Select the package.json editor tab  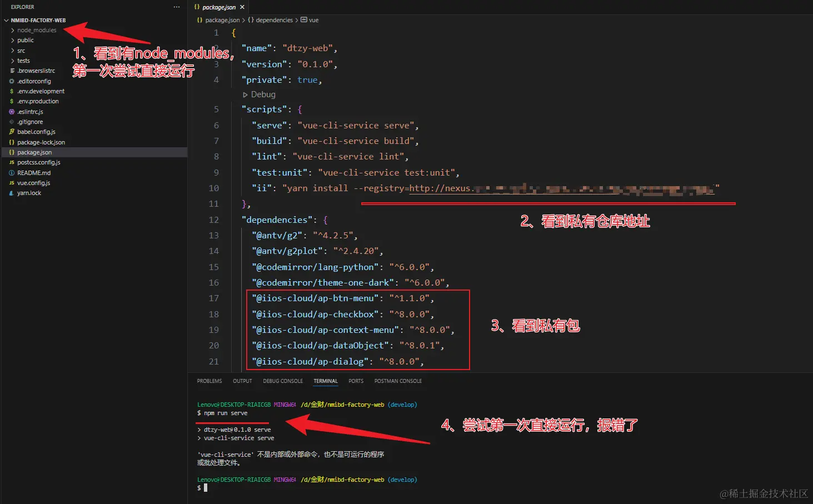click(x=220, y=7)
